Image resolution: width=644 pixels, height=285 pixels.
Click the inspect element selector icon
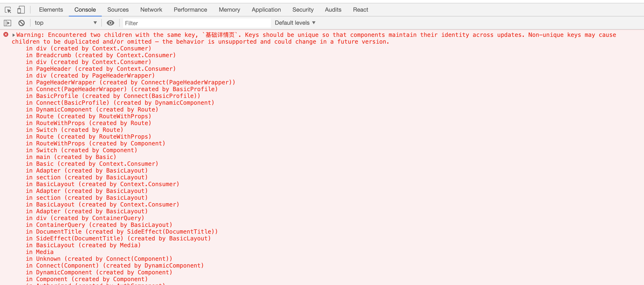(x=8, y=10)
